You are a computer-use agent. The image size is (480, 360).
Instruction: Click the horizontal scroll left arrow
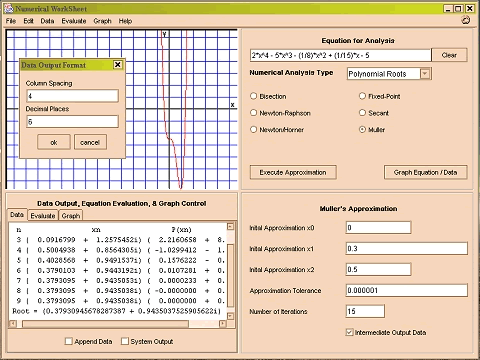tap(13, 324)
